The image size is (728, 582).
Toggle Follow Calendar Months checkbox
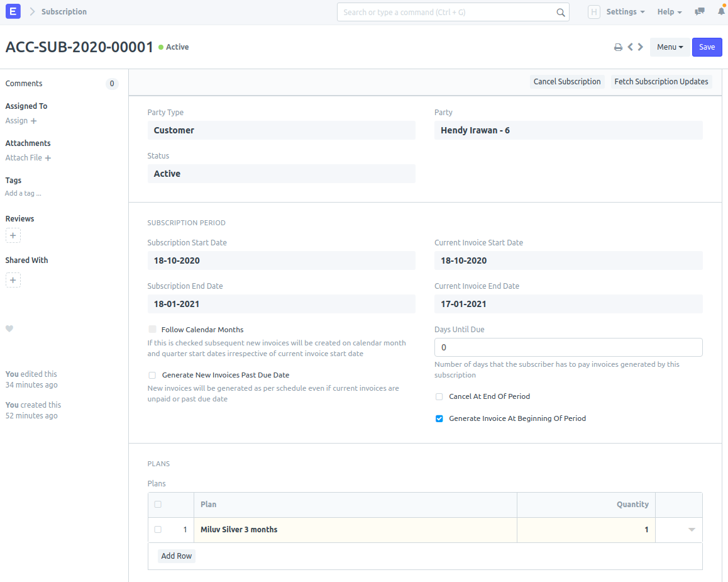pos(152,329)
